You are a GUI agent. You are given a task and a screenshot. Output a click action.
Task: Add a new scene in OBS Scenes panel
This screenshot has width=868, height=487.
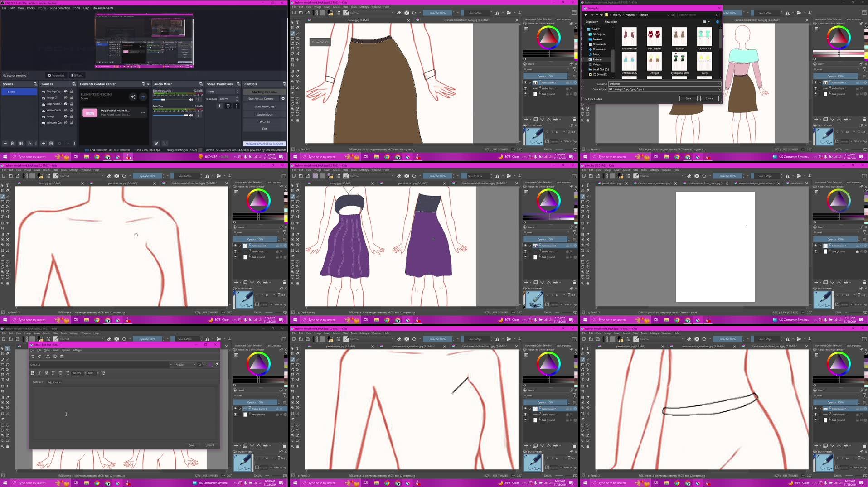coord(5,144)
